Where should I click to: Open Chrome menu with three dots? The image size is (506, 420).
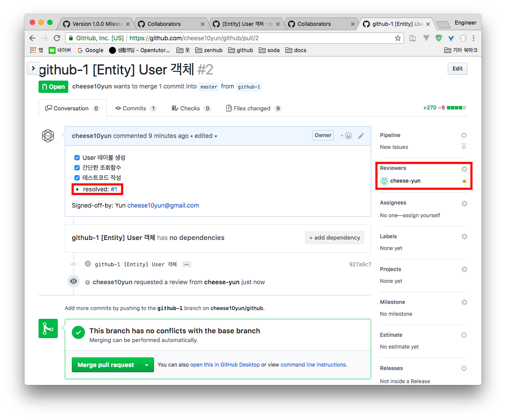[x=474, y=38]
